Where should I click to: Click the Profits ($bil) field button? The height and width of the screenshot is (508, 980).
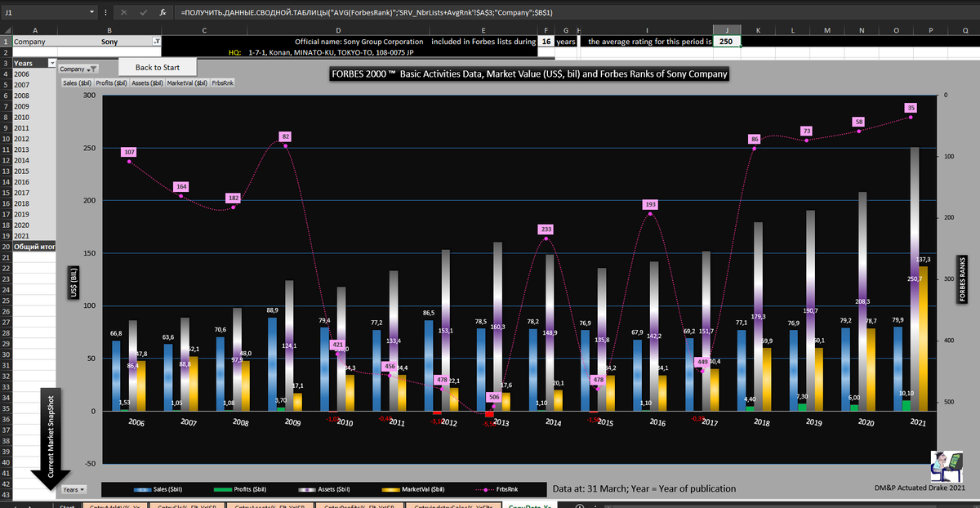click(x=110, y=82)
